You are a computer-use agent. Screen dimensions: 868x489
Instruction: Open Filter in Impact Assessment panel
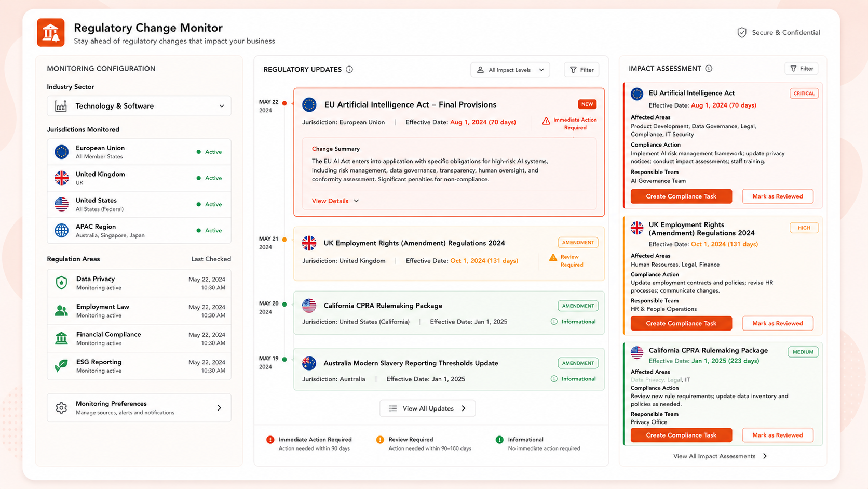[802, 69]
